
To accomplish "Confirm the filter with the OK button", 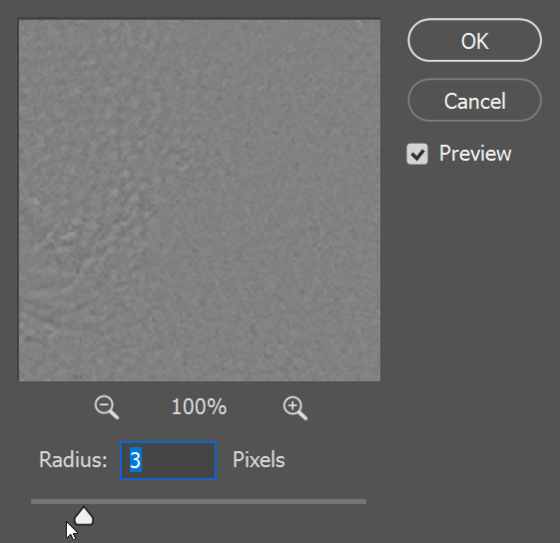I will click(474, 40).
